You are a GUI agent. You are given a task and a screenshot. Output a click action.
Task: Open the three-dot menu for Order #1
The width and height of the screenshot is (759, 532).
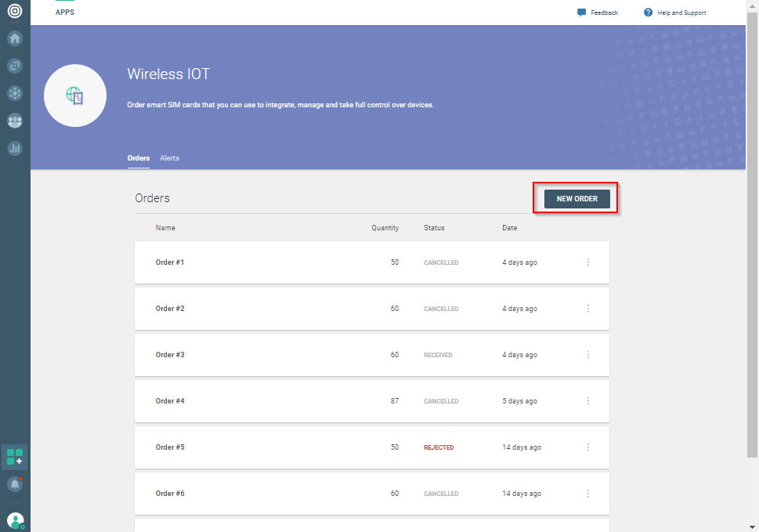pos(588,262)
